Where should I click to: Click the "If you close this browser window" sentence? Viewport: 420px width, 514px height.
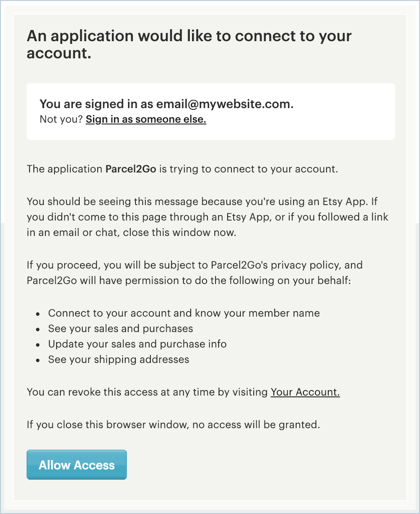click(173, 425)
